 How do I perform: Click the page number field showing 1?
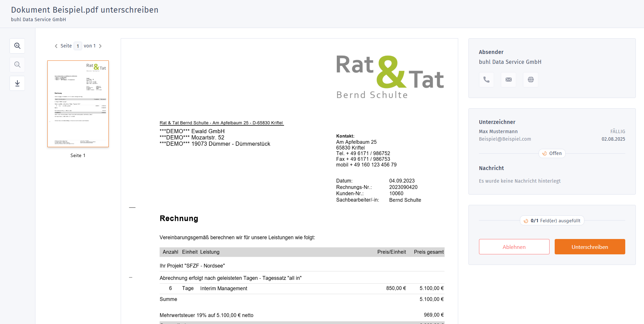coord(78,46)
